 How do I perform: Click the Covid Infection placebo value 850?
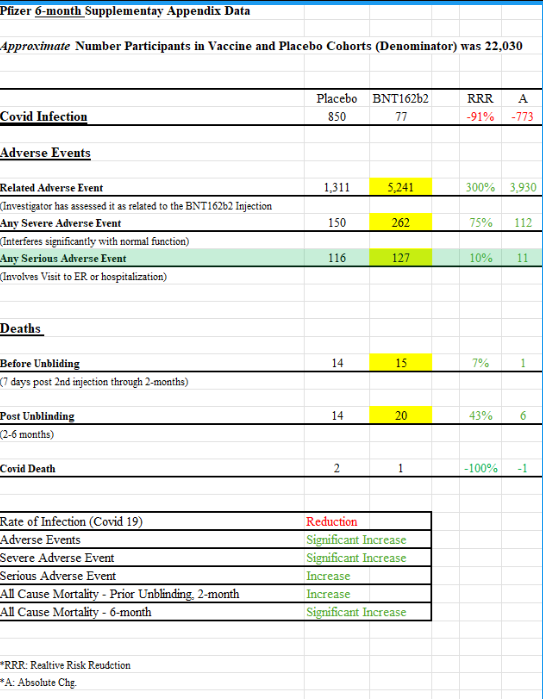click(337, 117)
